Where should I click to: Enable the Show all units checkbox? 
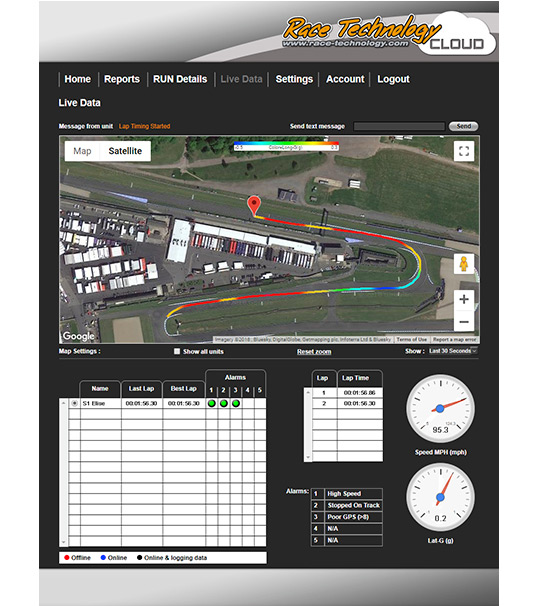coord(177,351)
